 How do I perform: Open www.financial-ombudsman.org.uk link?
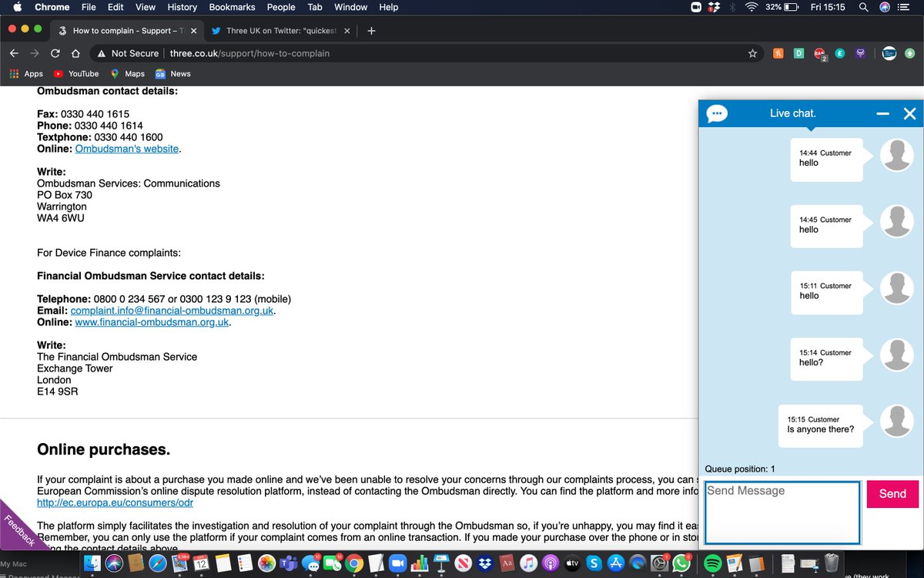(152, 322)
